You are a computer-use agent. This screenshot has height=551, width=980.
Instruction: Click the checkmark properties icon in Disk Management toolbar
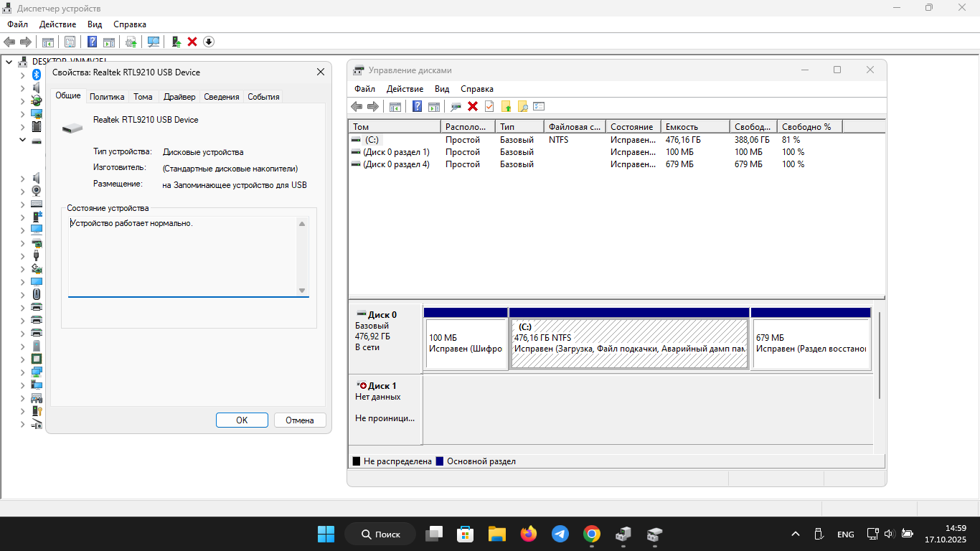click(489, 106)
